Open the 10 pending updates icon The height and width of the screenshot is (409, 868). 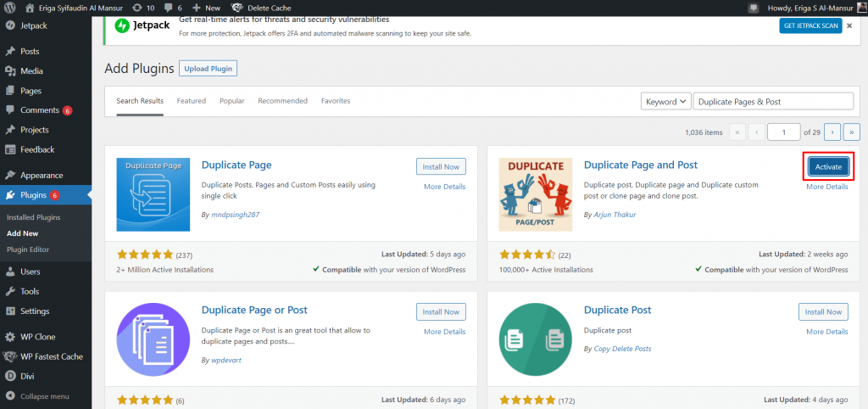pyautogui.click(x=143, y=8)
